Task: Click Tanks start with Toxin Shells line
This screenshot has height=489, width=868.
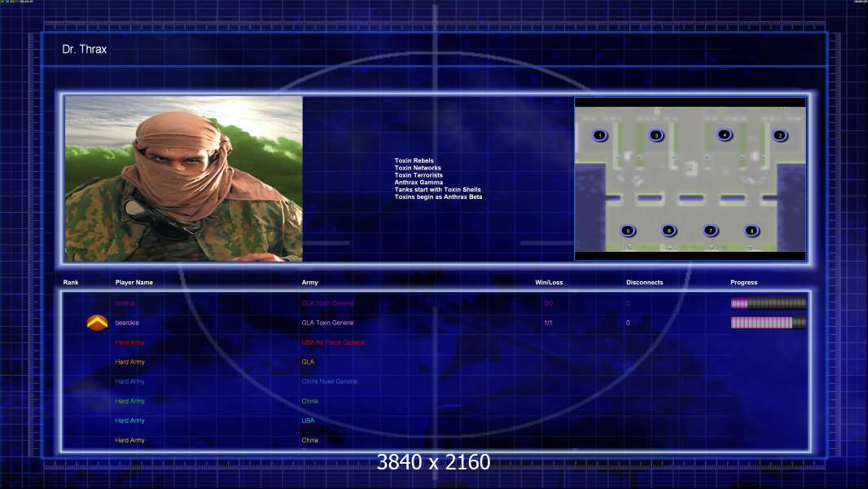Action: pos(438,189)
